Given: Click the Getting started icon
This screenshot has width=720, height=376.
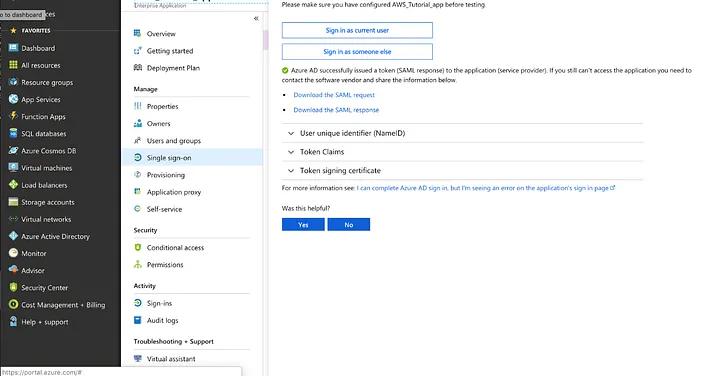Looking at the screenshot, I should tap(137, 51).
